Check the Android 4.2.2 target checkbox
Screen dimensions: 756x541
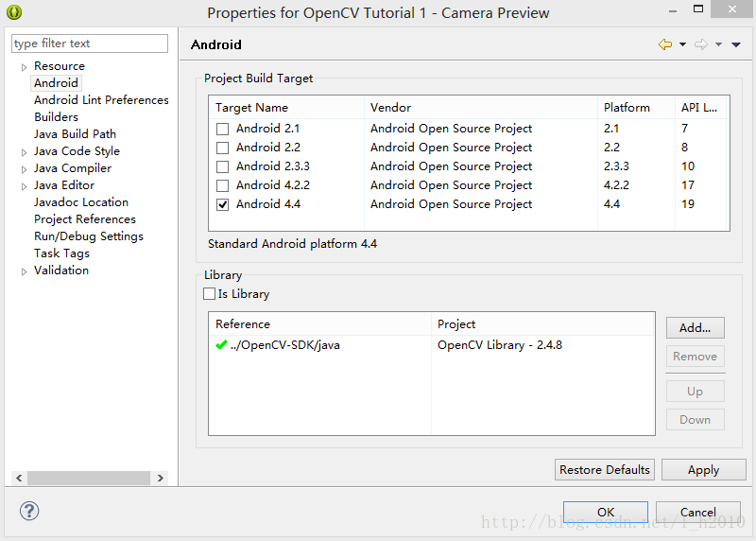(x=222, y=185)
